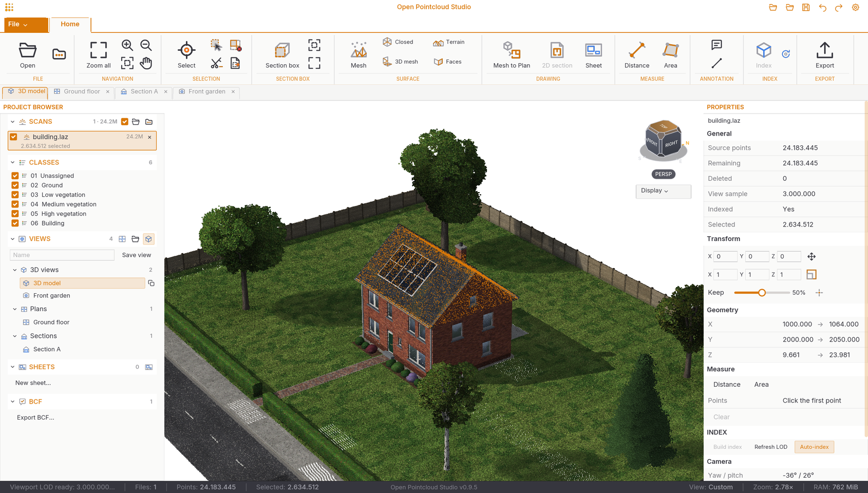Image resolution: width=868 pixels, height=493 pixels.
Task: Click the Refresh LOD button
Action: point(770,447)
